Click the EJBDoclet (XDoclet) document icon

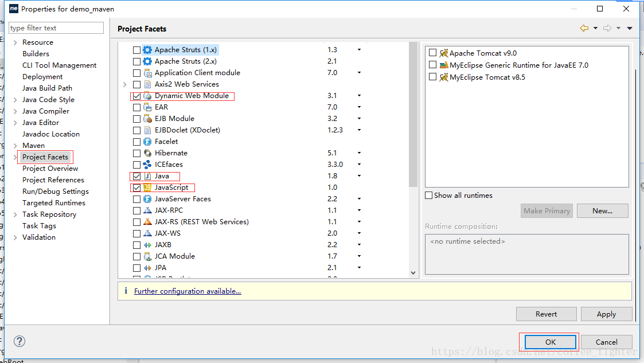[147, 130]
